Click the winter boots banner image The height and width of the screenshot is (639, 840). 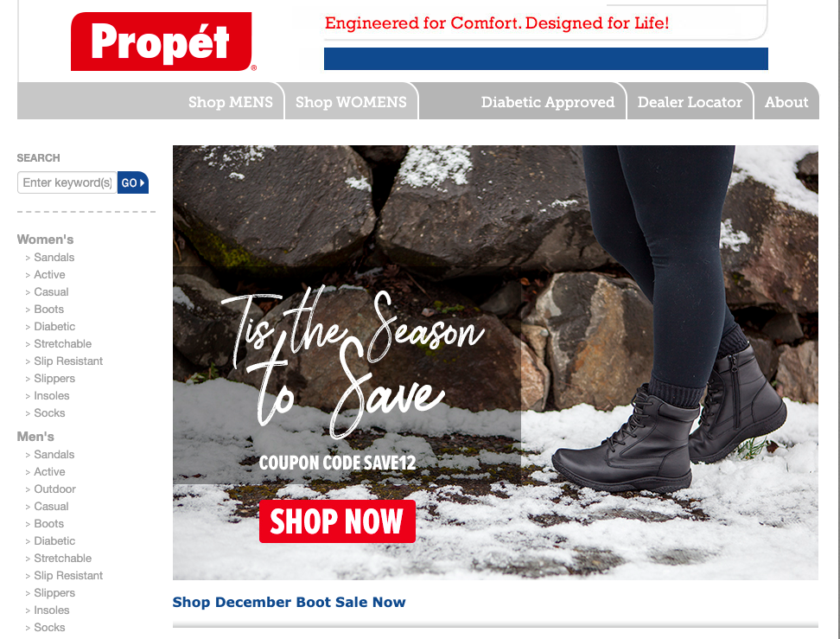pos(495,362)
